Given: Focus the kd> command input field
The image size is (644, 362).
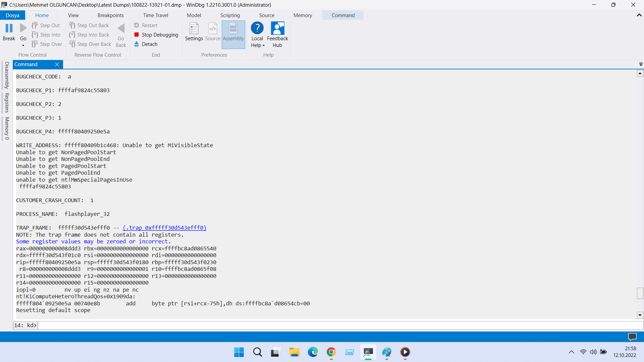Looking at the screenshot, I should 335,325.
